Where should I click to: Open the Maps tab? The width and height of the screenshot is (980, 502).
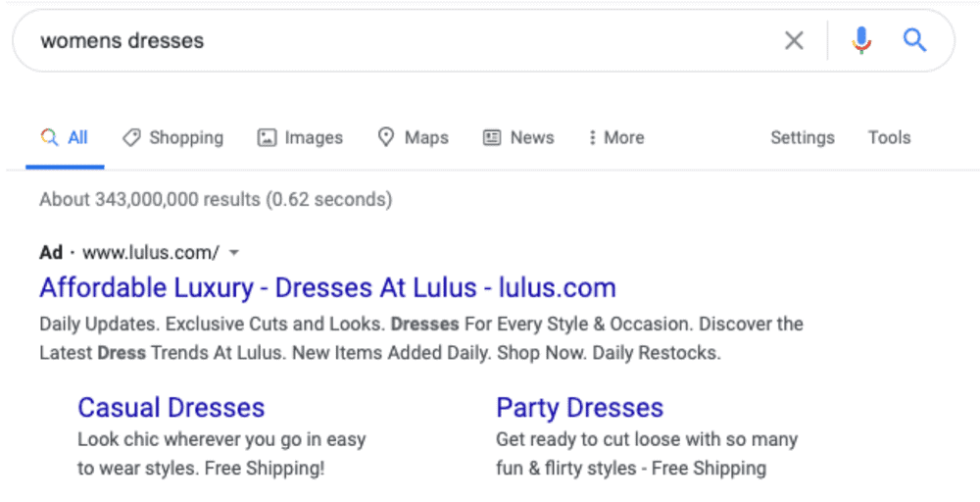[x=414, y=137]
